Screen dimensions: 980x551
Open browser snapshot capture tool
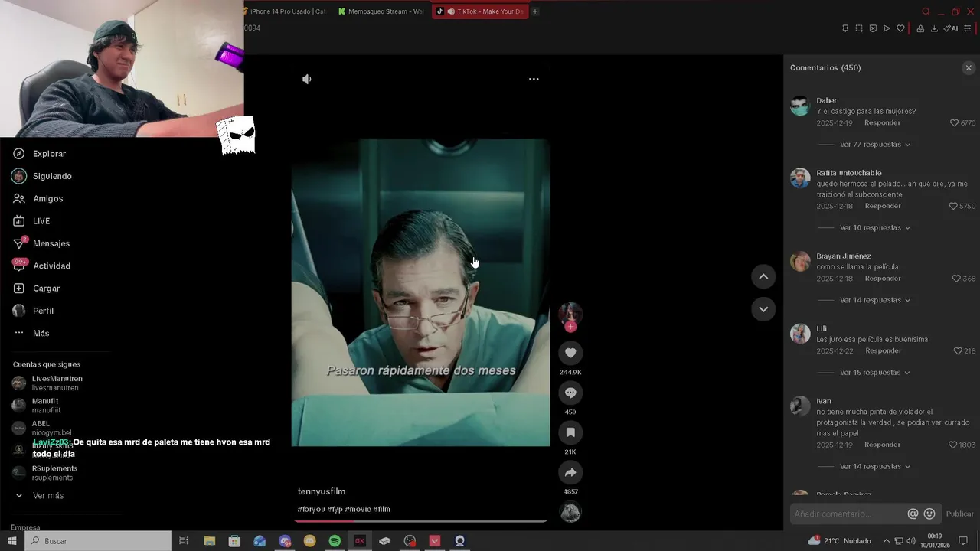pyautogui.click(x=859, y=28)
